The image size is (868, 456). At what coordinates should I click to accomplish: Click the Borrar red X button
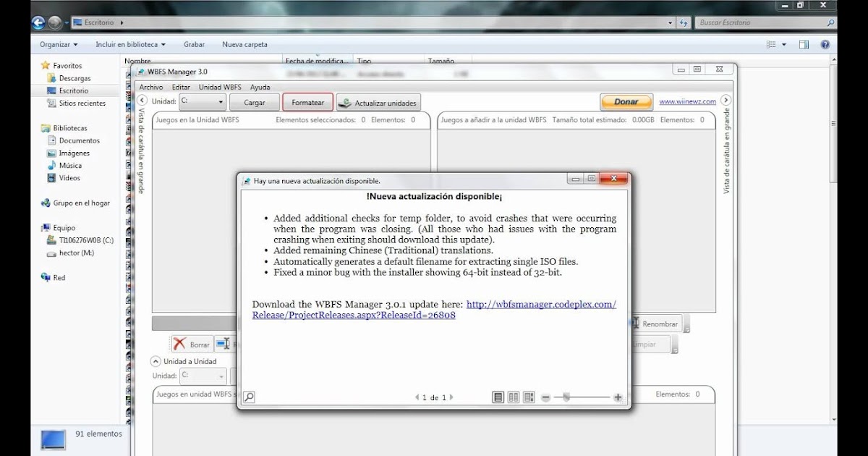192,345
